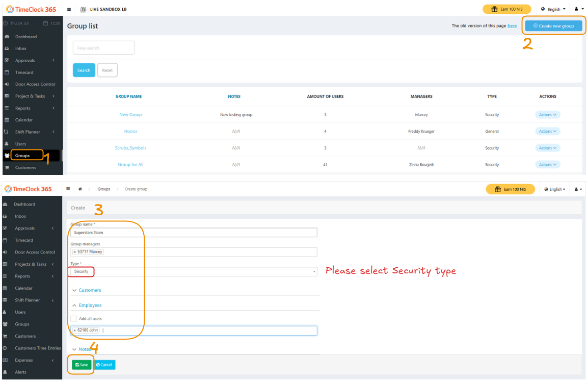Collapse the Employees section in the create form
This screenshot has height=381, width=588.
point(90,306)
